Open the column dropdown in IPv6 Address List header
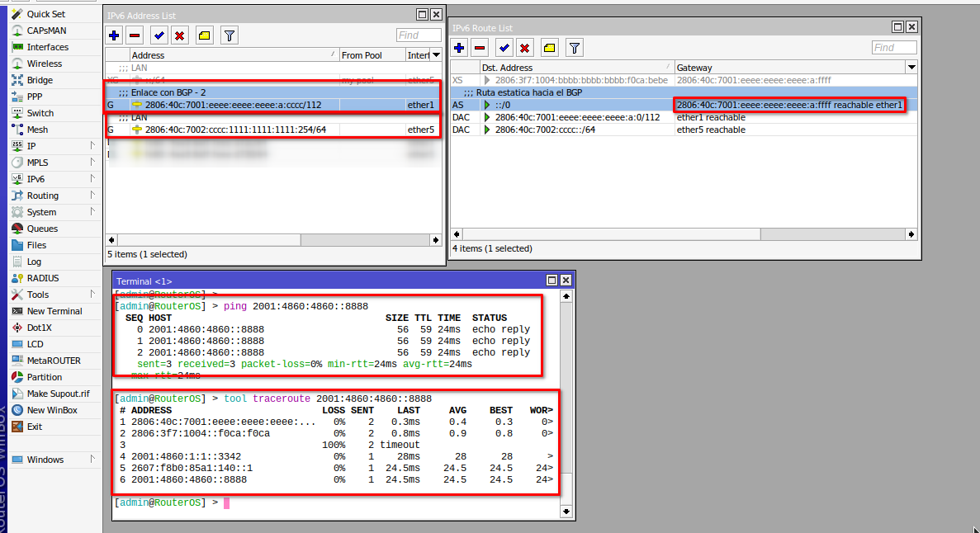The image size is (980, 533). pyautogui.click(x=436, y=55)
